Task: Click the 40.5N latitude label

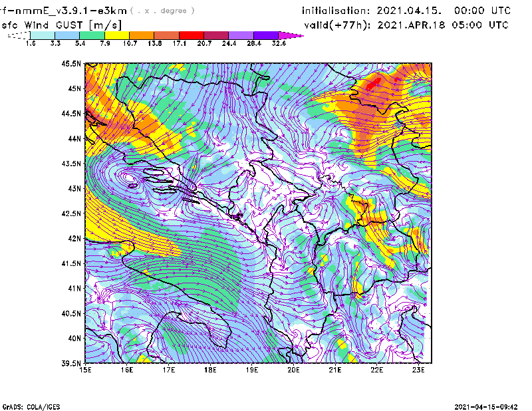Action: pyautogui.click(x=71, y=313)
